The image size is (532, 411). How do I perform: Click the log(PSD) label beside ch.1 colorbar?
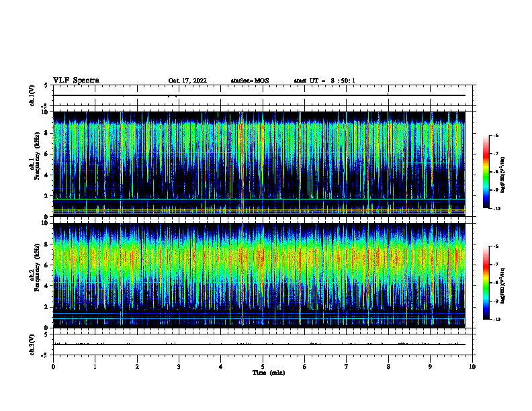tap(503, 175)
